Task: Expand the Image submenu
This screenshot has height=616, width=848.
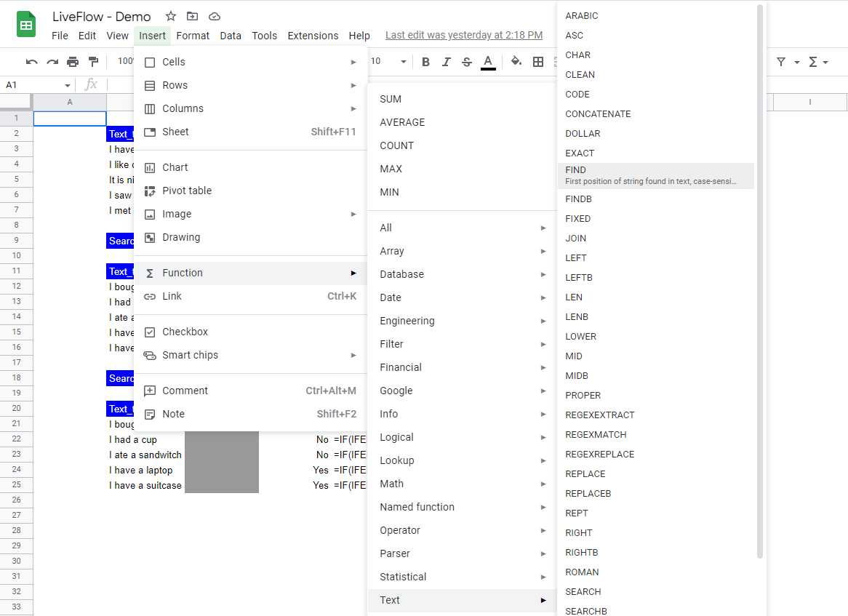Action: coord(250,214)
